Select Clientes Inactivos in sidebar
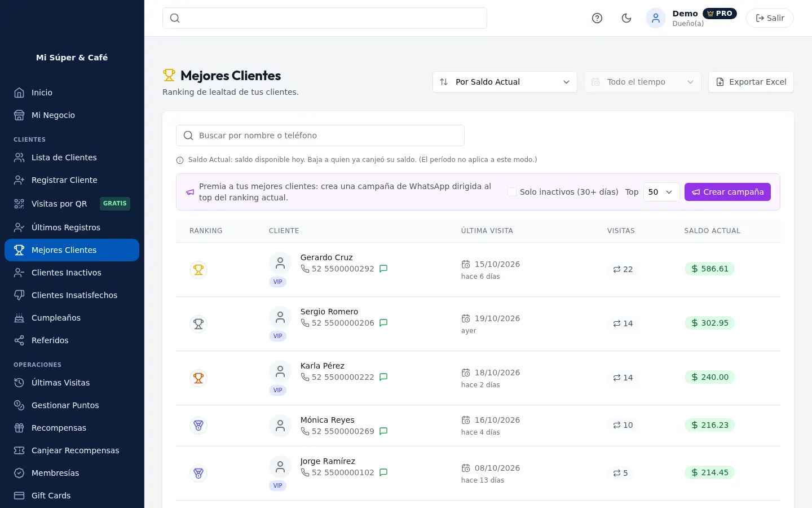 pyautogui.click(x=72, y=273)
